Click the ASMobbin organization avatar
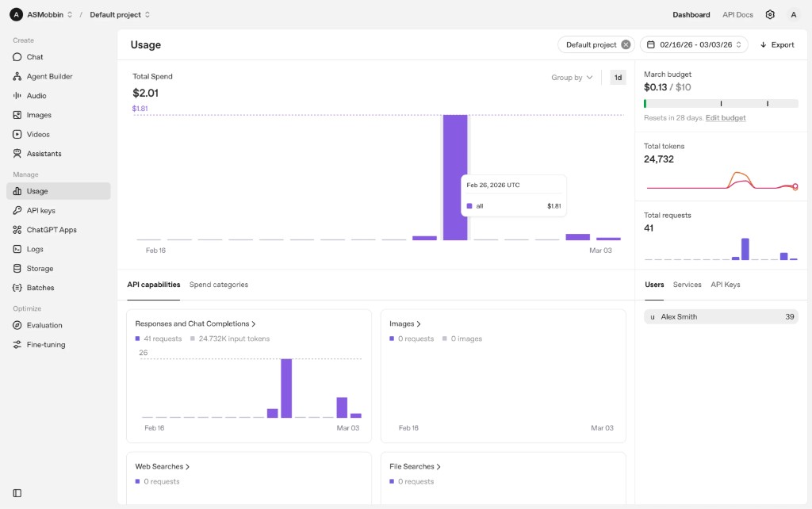 16,14
